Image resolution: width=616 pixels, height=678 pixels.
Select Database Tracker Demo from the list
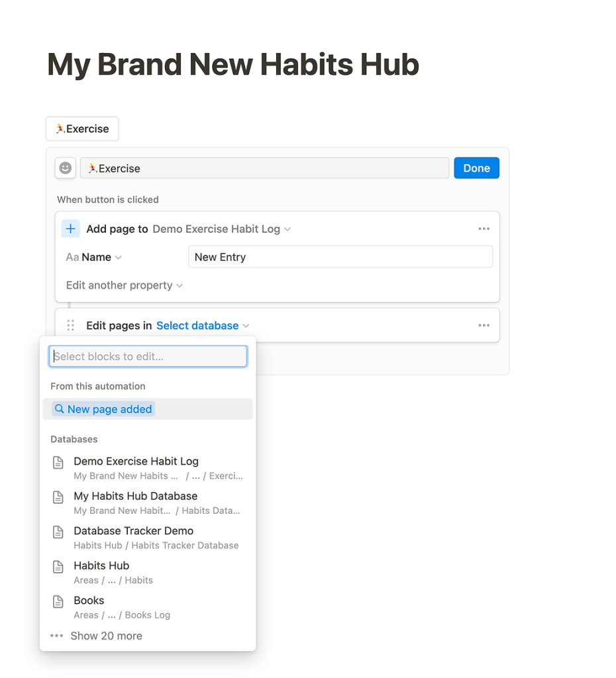pyautogui.click(x=133, y=530)
